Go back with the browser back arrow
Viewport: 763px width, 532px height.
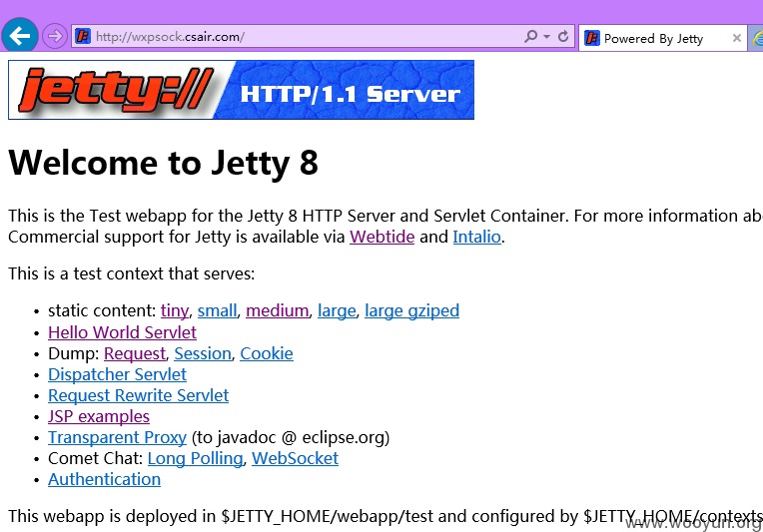tap(19, 36)
